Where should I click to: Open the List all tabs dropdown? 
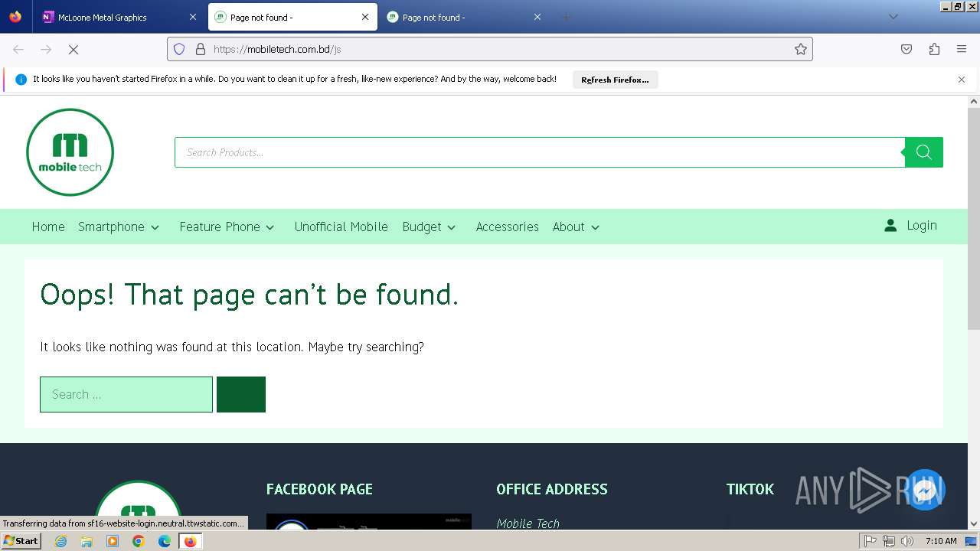pyautogui.click(x=893, y=17)
